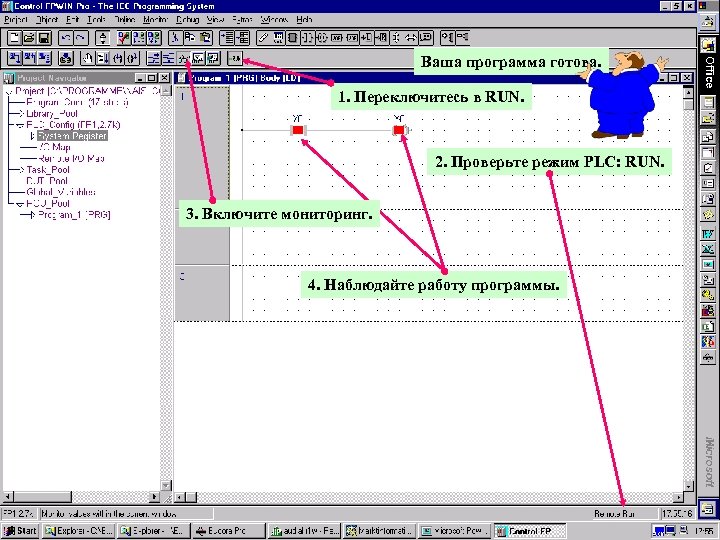Click the Copy toolbar icon
The width and height of the screenshot is (720, 540).
[x=190, y=38]
